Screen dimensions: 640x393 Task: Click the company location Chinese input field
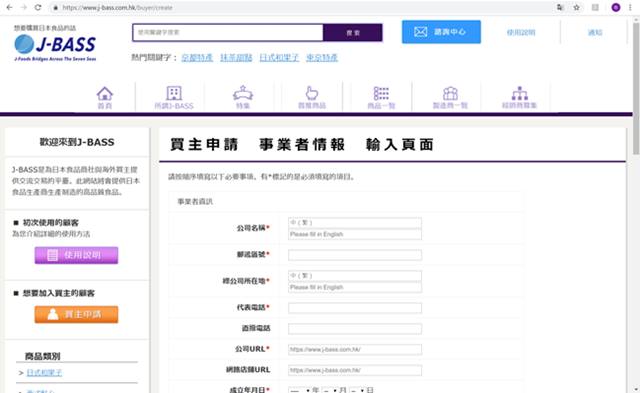click(355, 276)
